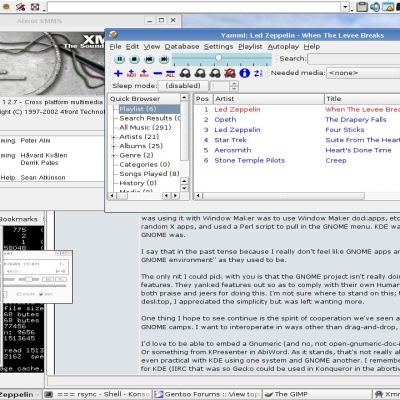Open song info with the blue i icon
The image size is (400, 400).
point(245,73)
